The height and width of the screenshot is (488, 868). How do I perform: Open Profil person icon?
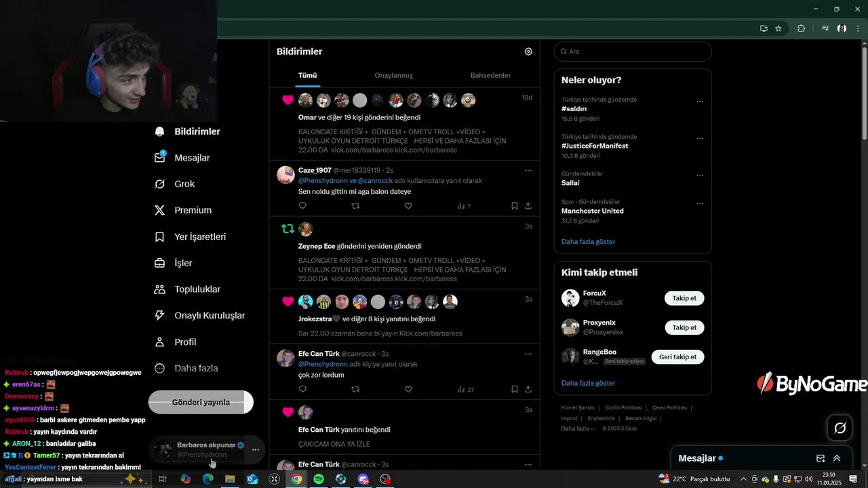pos(159,342)
